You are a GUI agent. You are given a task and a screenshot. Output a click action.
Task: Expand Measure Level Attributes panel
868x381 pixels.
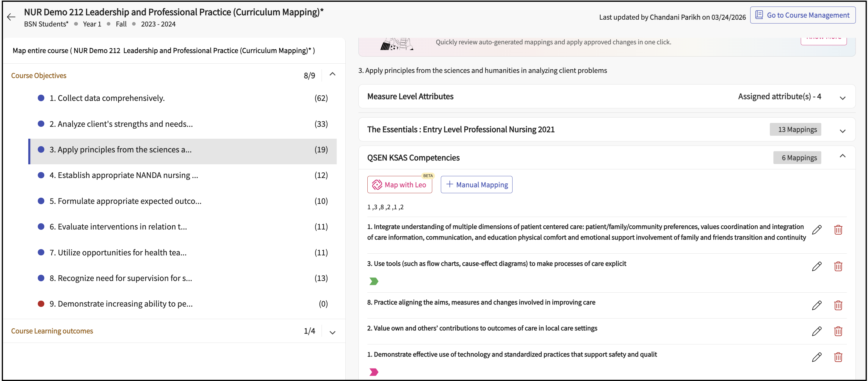[x=842, y=98]
